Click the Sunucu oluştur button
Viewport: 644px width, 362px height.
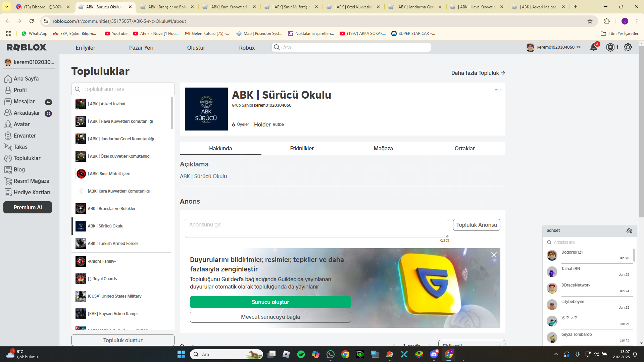click(270, 302)
